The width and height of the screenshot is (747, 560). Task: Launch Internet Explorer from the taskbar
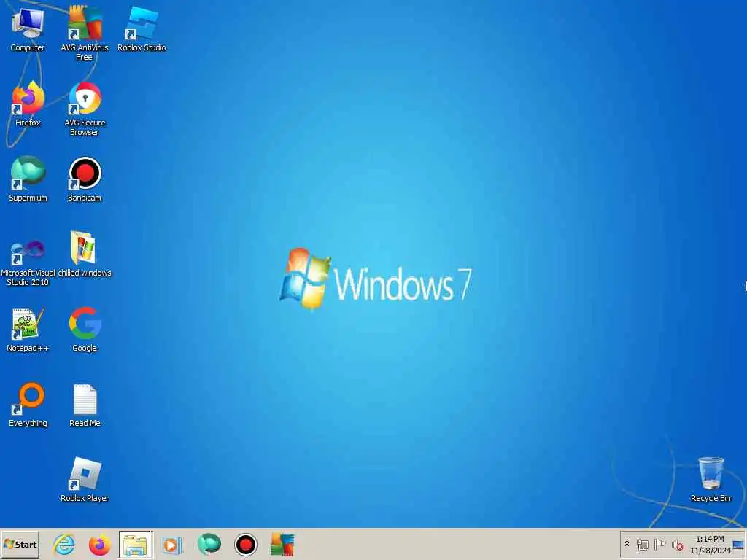tap(64, 545)
